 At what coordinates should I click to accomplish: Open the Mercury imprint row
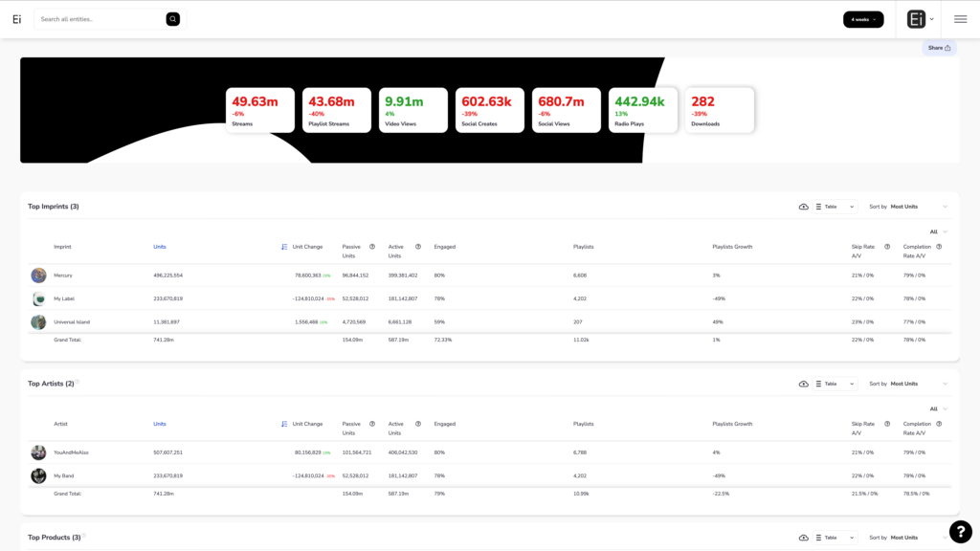point(63,275)
